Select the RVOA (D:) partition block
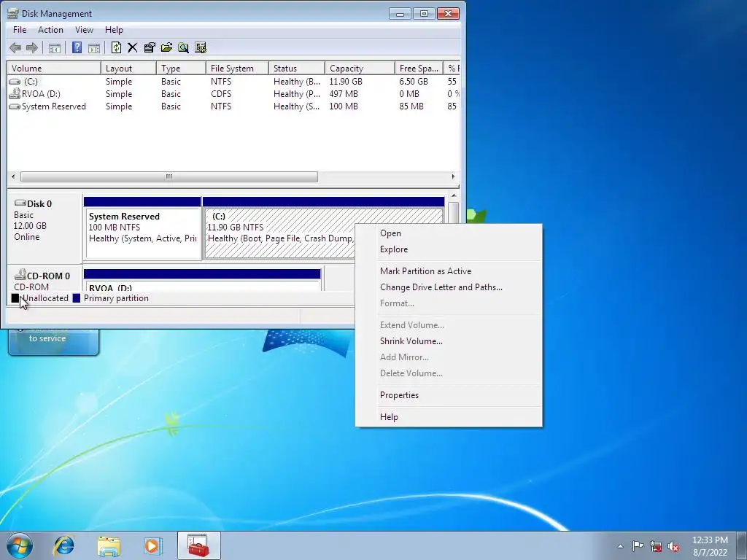The width and height of the screenshot is (747, 560). pyautogui.click(x=202, y=280)
